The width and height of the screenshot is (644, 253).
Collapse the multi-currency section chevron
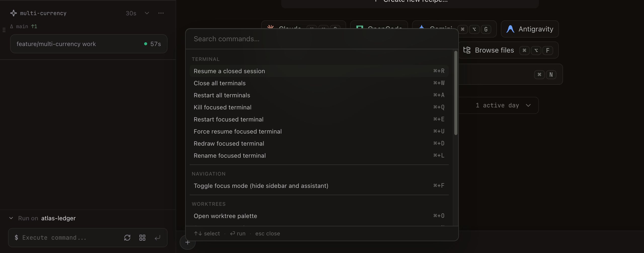click(x=147, y=13)
